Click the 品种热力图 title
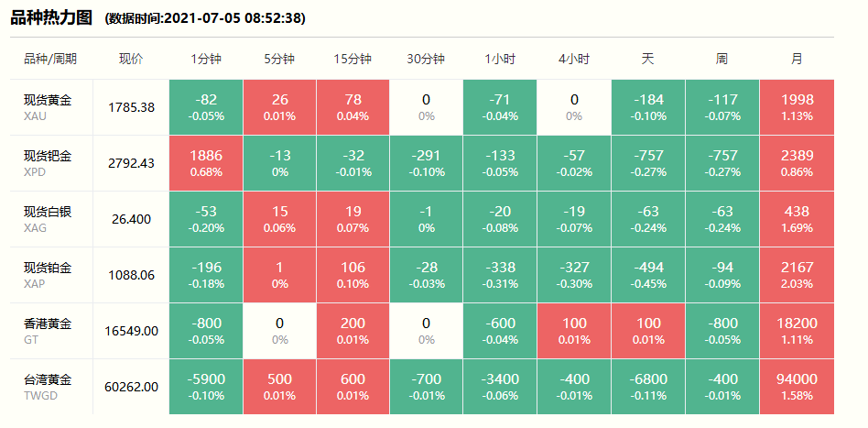 pos(51,16)
